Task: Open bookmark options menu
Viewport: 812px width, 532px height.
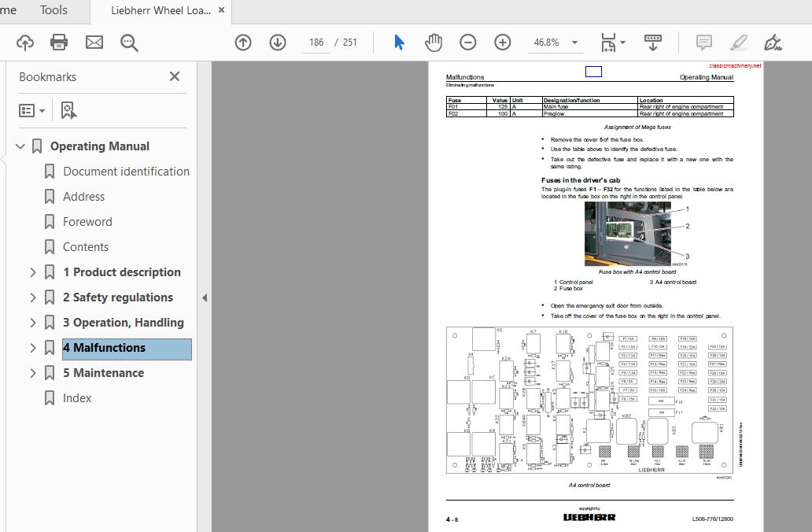Action: [x=31, y=110]
